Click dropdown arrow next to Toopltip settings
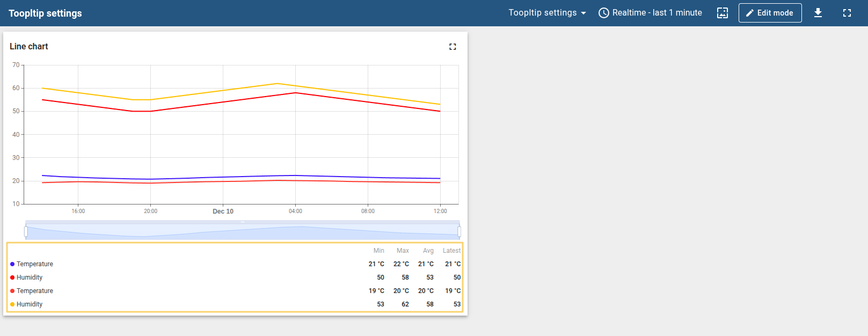Screen dimensions: 868x336 (x=583, y=13)
